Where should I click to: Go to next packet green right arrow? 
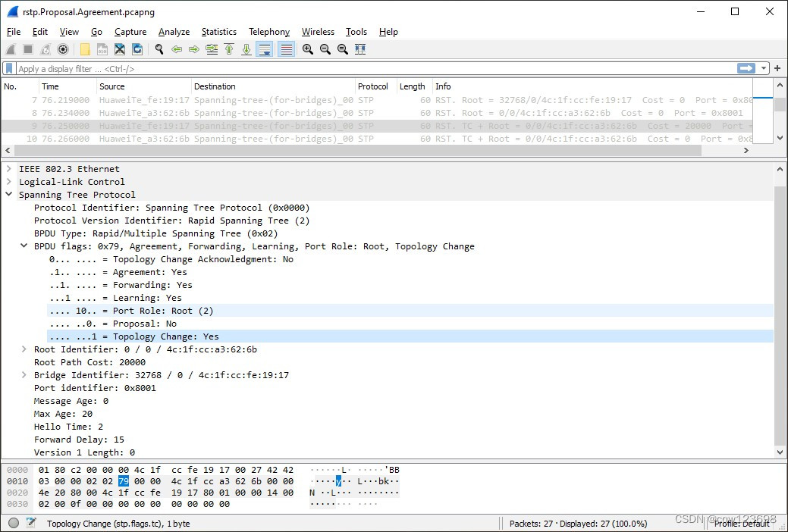194,49
